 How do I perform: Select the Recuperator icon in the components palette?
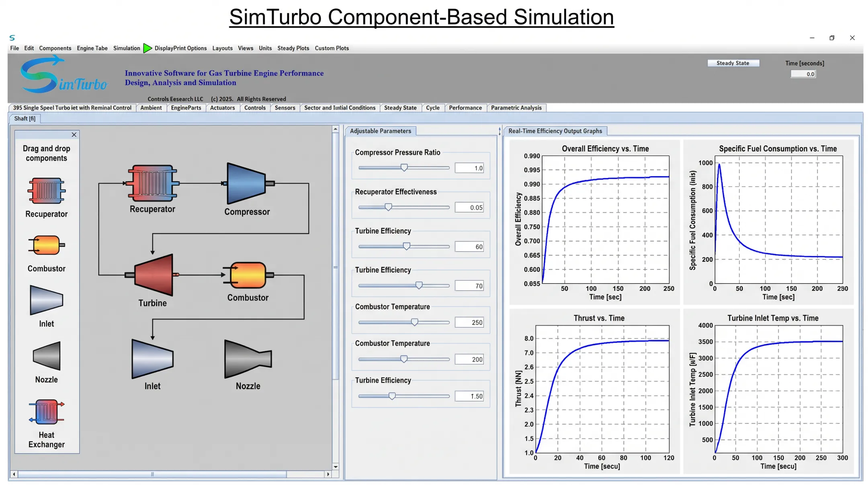click(x=46, y=191)
